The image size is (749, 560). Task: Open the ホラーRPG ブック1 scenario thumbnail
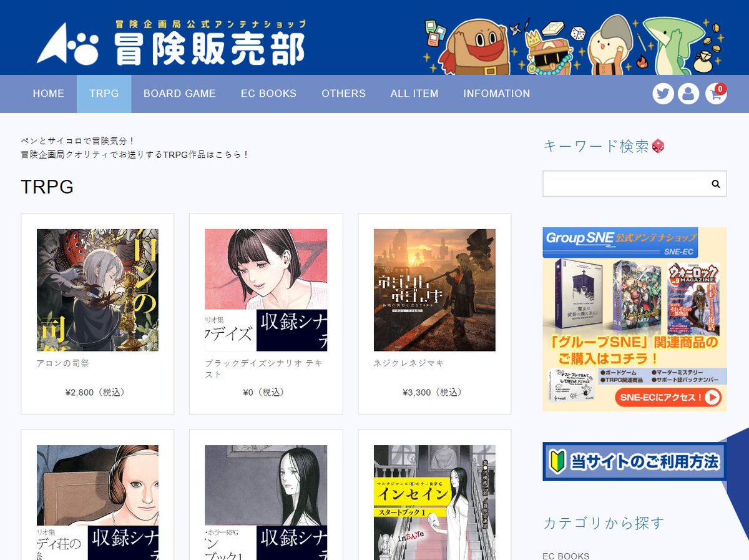tap(266, 503)
